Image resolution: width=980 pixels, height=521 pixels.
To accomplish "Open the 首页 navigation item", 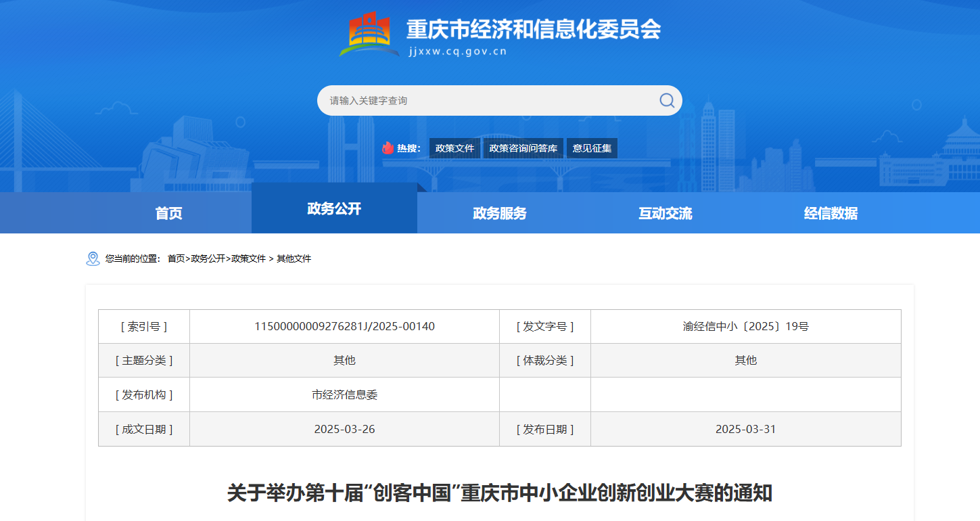I will 168,212.
